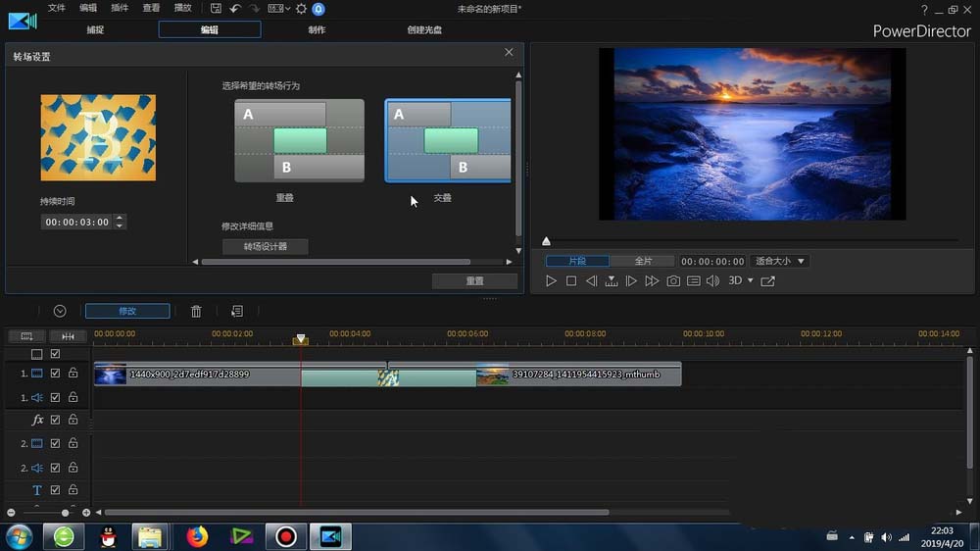Undock the preview window with pop-out icon
Image resolution: width=980 pixels, height=551 pixels.
click(767, 281)
